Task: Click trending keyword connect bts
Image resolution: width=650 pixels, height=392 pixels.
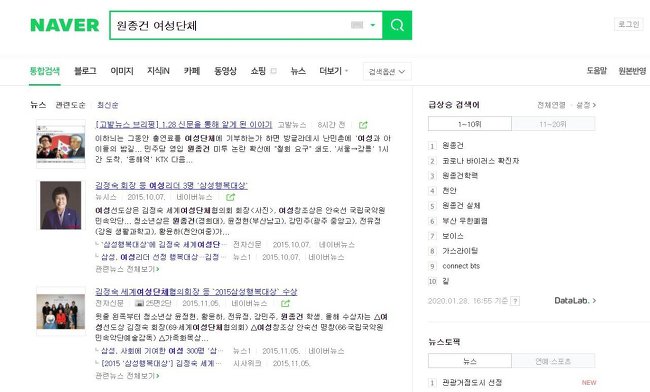Action: 461,266
